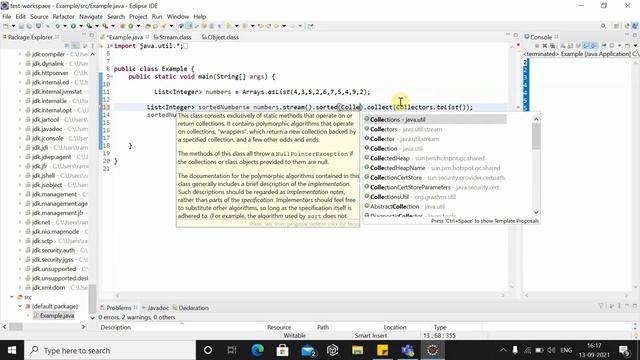
Task: Maximize the Console view
Action: [x=635, y=36]
